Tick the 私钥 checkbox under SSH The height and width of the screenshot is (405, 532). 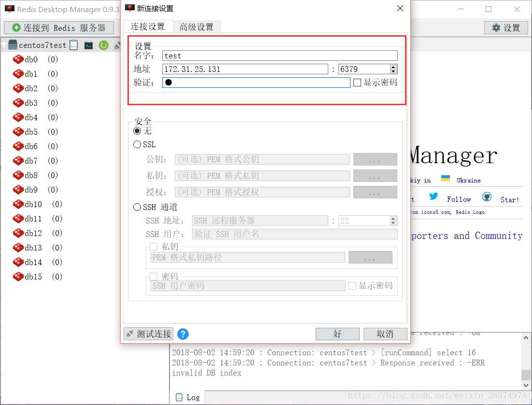(154, 247)
